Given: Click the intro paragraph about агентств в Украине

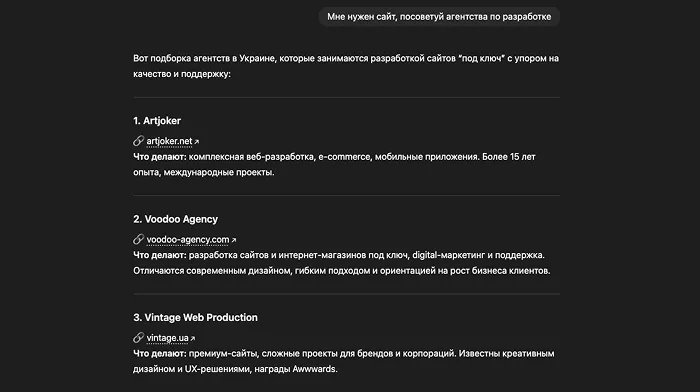Looking at the screenshot, I should pos(346,66).
